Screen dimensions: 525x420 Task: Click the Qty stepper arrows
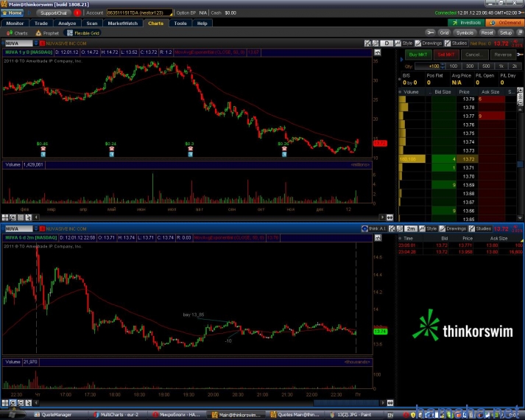coord(443,66)
